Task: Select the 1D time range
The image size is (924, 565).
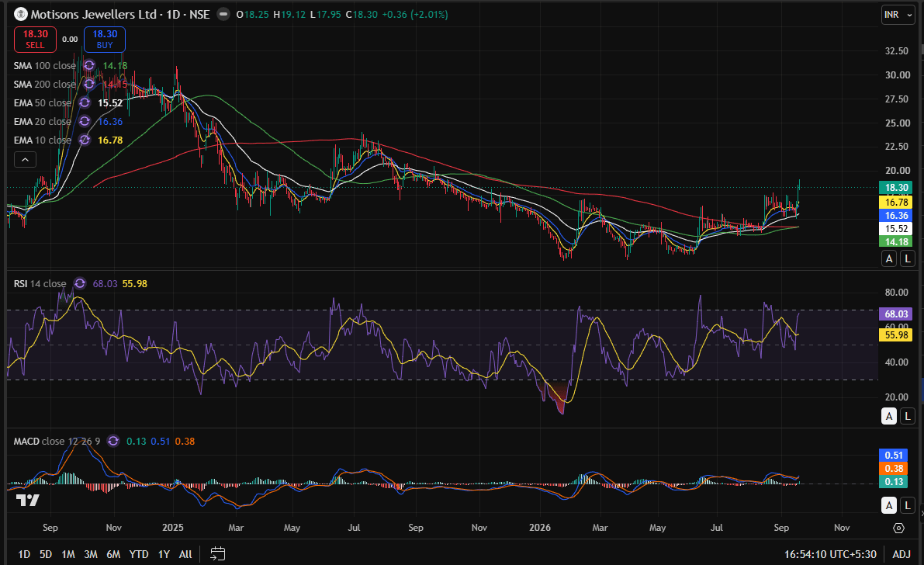Action: coord(23,554)
